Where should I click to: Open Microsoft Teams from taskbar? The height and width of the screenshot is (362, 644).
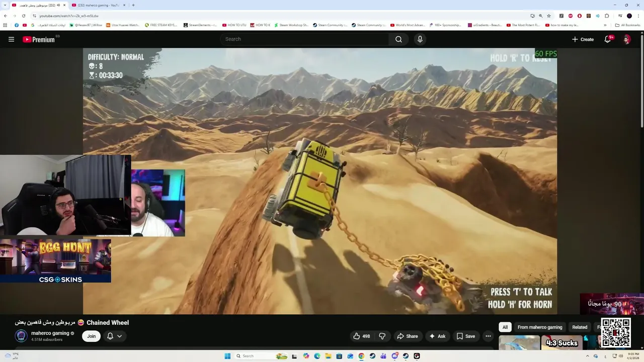pyautogui.click(x=383, y=356)
